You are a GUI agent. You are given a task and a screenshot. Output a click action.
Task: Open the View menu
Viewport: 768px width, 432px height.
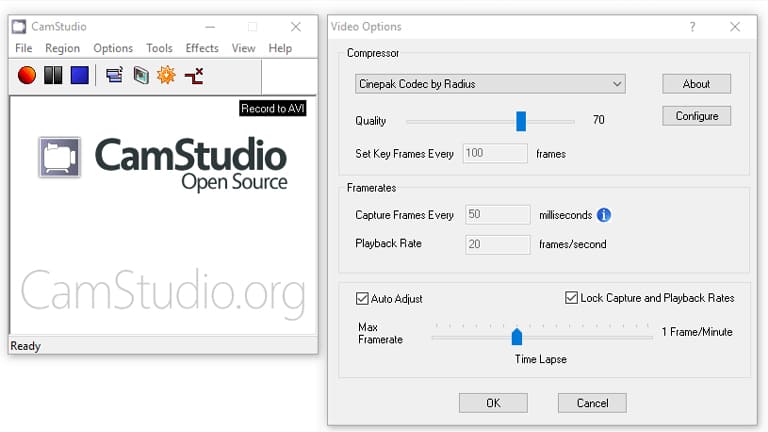coord(243,48)
